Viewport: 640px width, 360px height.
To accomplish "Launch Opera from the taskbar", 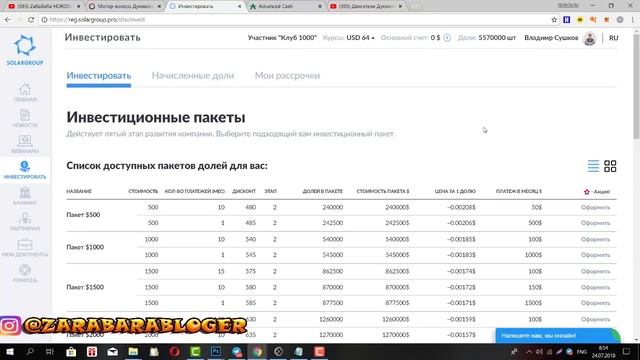I will coord(175,351).
